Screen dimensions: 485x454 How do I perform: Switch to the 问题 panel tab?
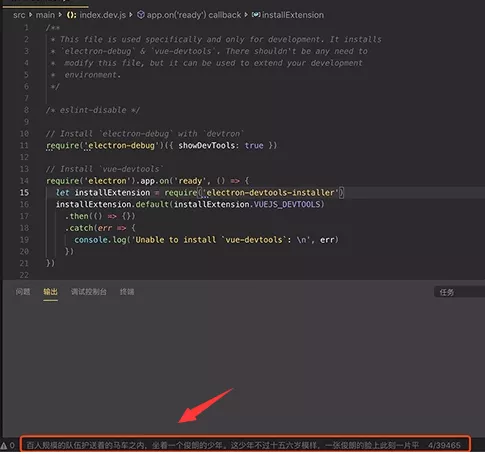tap(23, 292)
